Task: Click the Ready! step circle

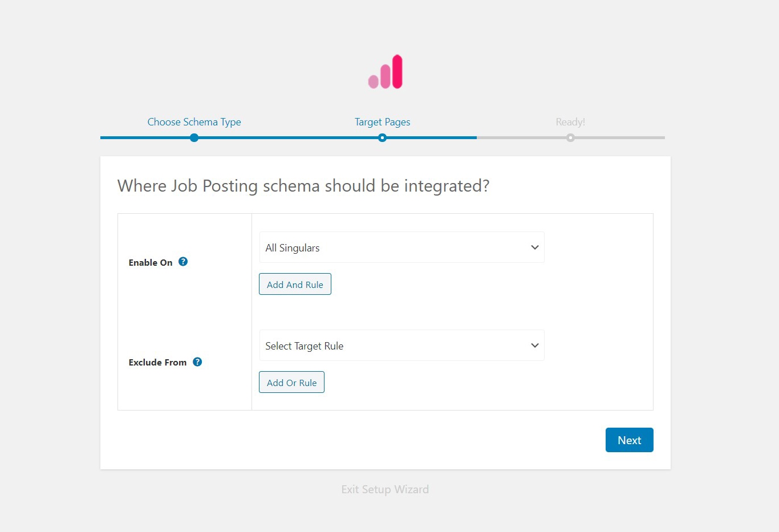Action: point(570,137)
